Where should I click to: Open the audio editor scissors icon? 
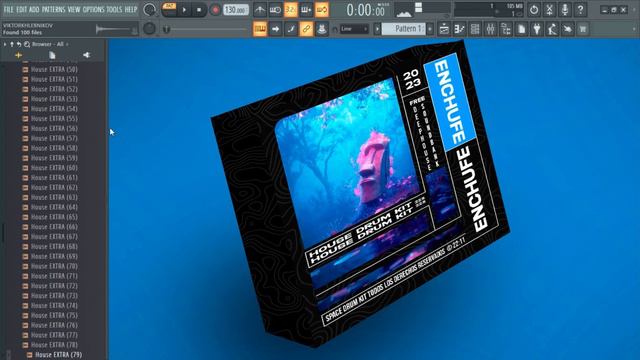(549, 9)
